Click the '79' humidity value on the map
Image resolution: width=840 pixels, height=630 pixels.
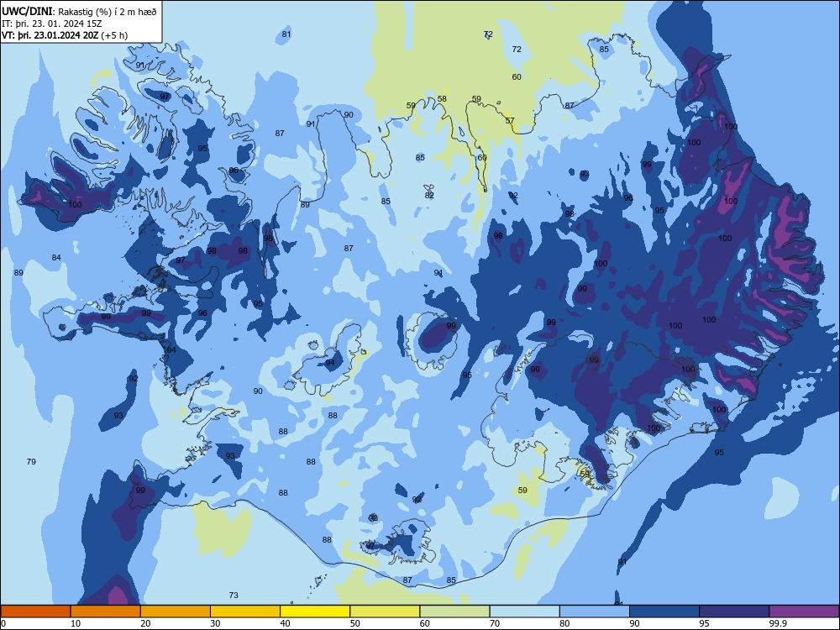click(31, 461)
